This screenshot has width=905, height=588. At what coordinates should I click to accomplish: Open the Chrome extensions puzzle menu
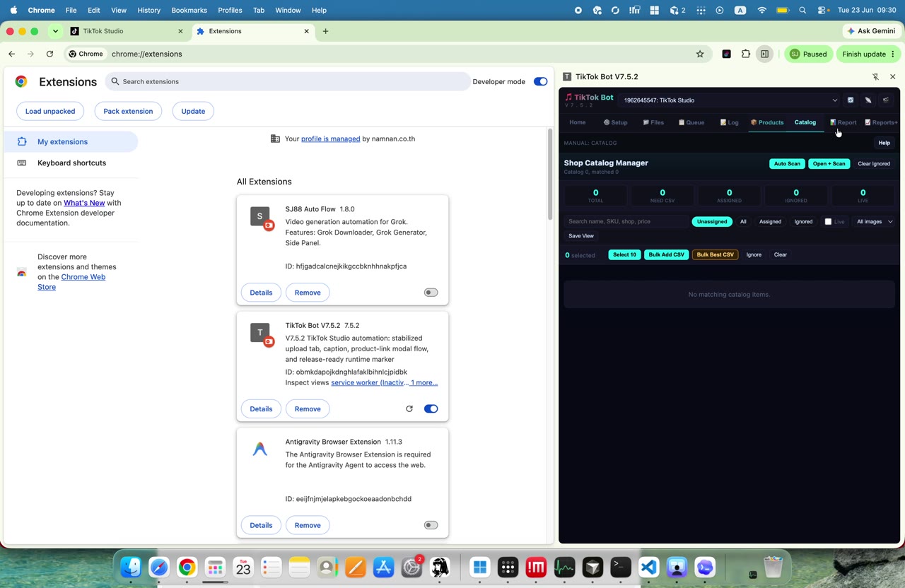click(x=745, y=54)
